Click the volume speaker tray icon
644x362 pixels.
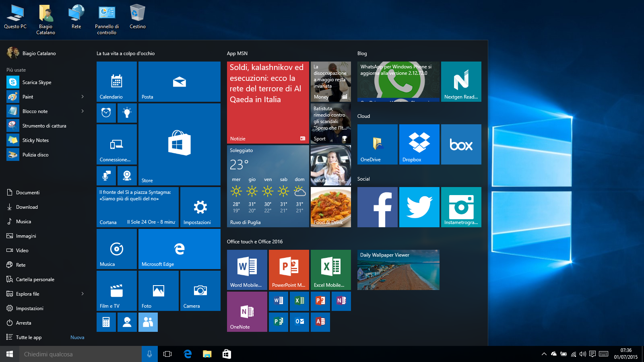583,354
